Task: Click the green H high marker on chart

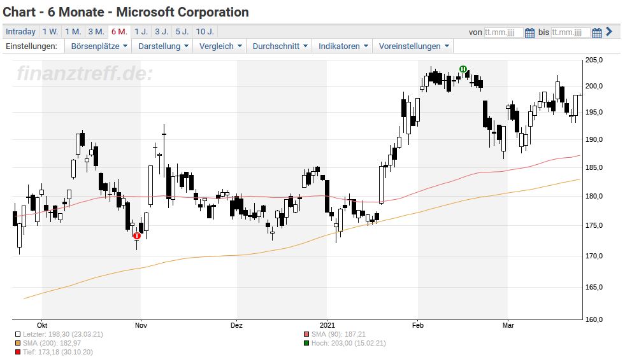Action: 463,69
